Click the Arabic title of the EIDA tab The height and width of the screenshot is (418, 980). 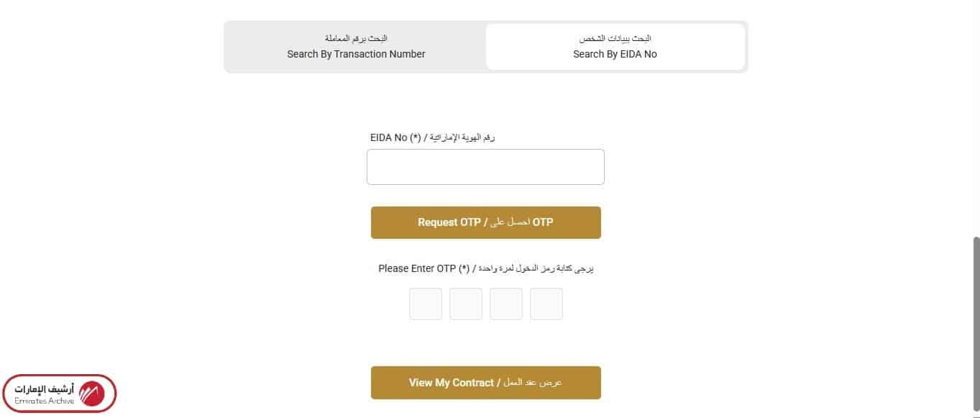(615, 38)
